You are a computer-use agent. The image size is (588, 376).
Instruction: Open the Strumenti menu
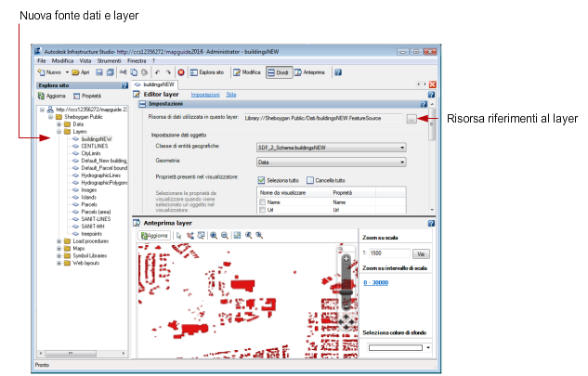pyautogui.click(x=109, y=60)
